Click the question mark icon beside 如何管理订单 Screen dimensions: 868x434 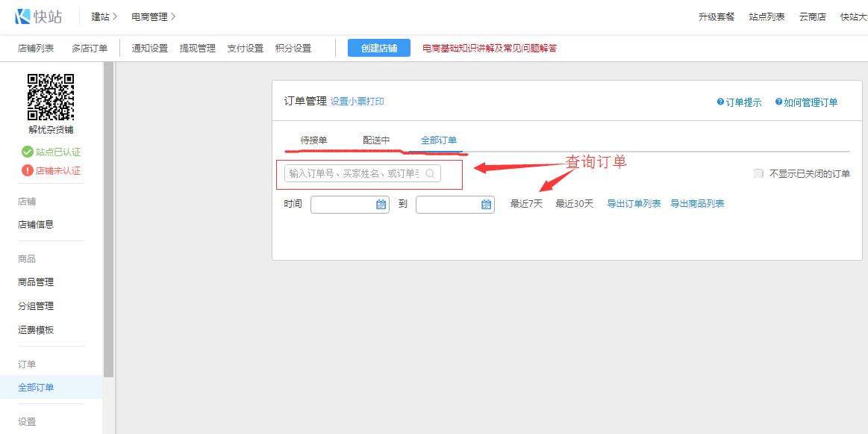pyautogui.click(x=778, y=102)
